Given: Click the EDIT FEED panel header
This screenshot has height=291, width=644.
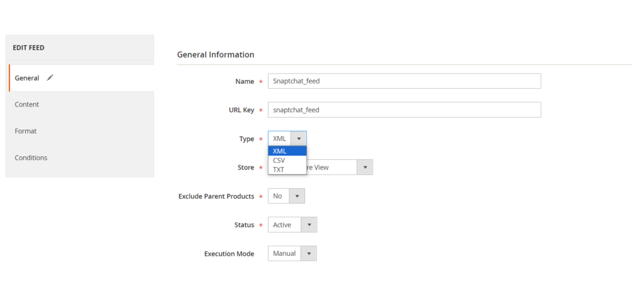Looking at the screenshot, I should pyautogui.click(x=29, y=48).
